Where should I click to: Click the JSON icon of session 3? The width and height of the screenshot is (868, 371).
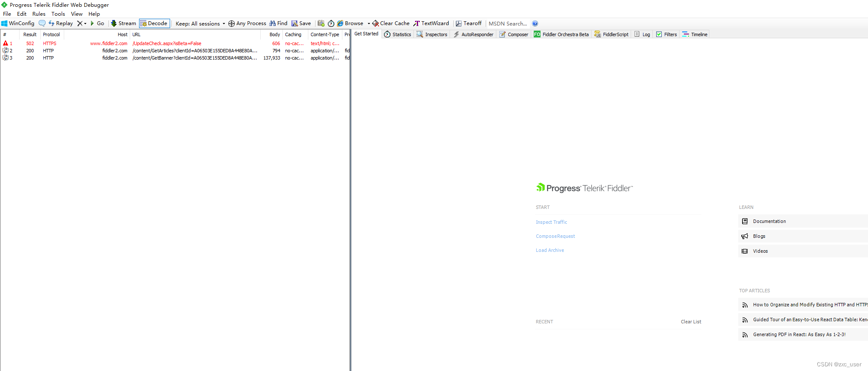[x=6, y=58]
